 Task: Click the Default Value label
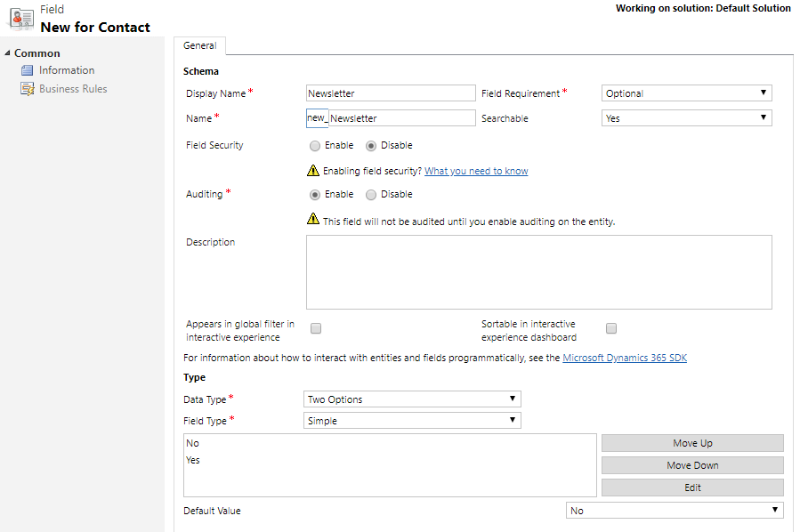click(x=212, y=511)
